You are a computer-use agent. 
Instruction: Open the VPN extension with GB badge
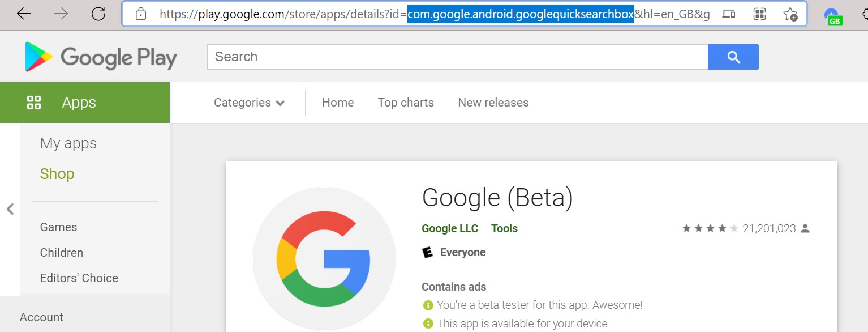[x=832, y=16]
